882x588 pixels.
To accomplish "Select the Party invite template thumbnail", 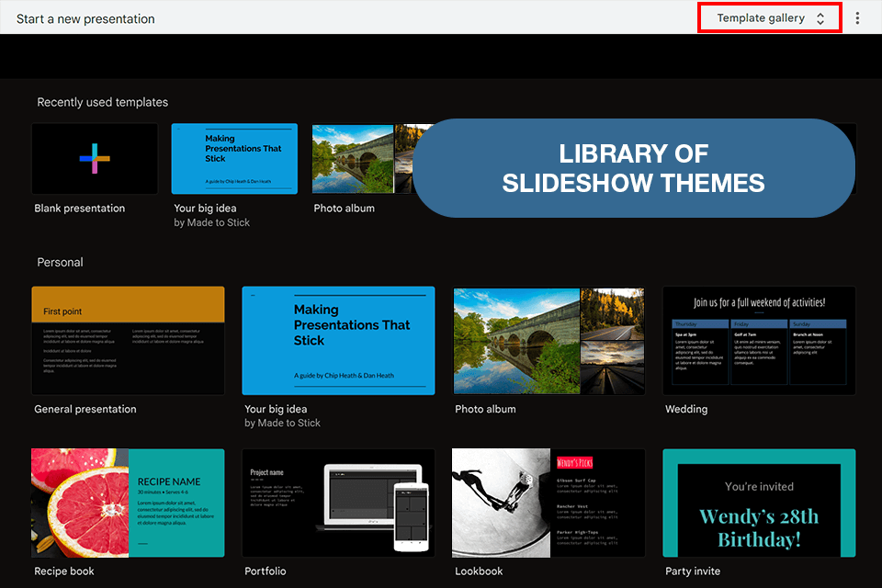I will pyautogui.click(x=760, y=503).
